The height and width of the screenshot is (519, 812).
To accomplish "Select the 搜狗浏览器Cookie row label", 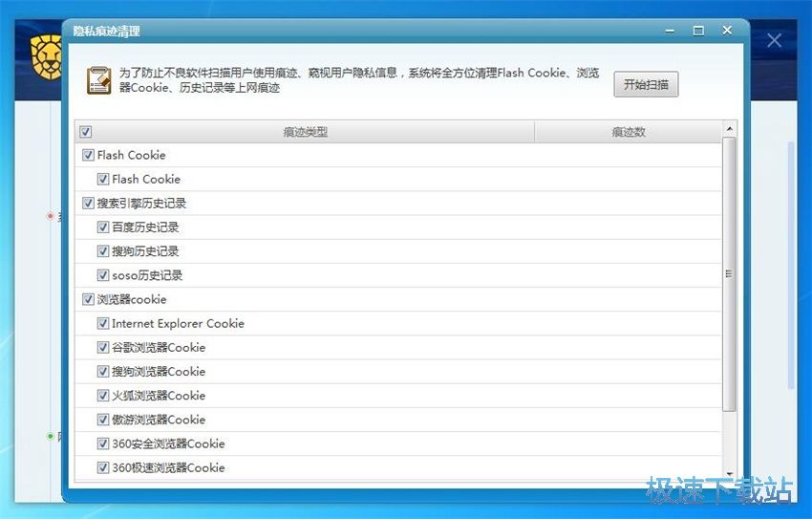I will 159,372.
